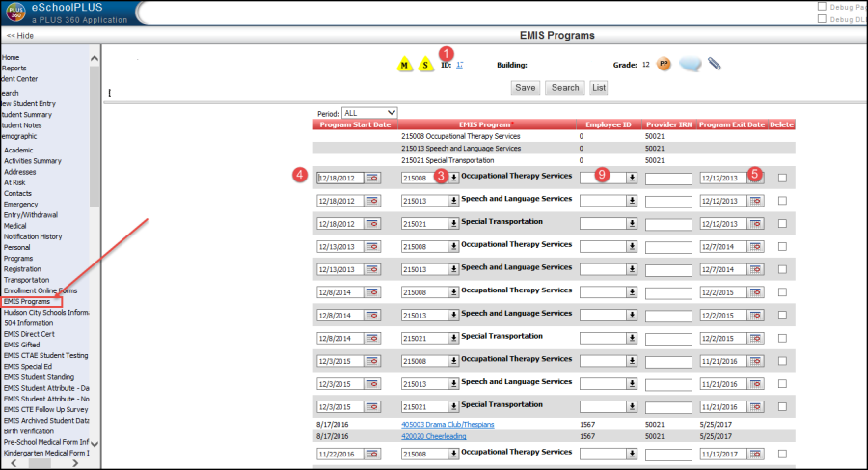868x470 pixels.
Task: Click the yellow S alert icon
Action: (425, 65)
